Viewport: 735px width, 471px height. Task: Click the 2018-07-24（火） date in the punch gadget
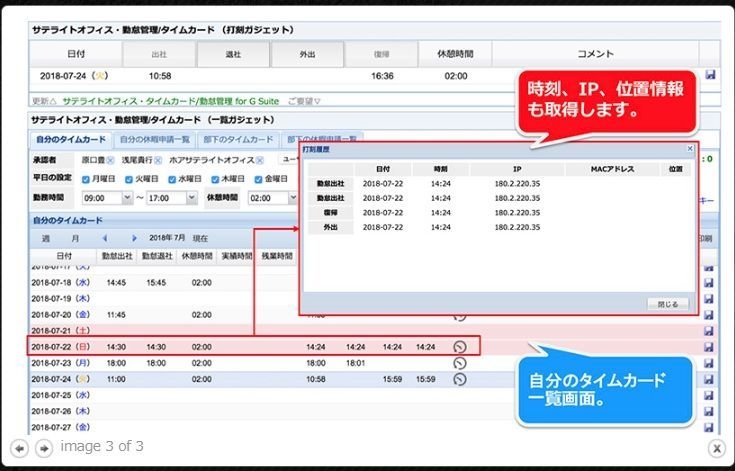pos(75,76)
